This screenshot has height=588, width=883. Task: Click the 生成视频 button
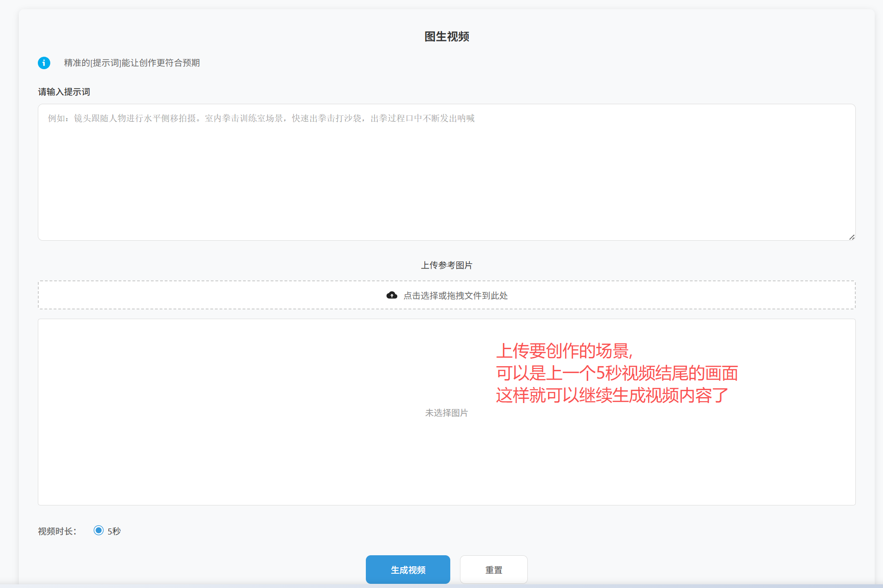tap(408, 570)
